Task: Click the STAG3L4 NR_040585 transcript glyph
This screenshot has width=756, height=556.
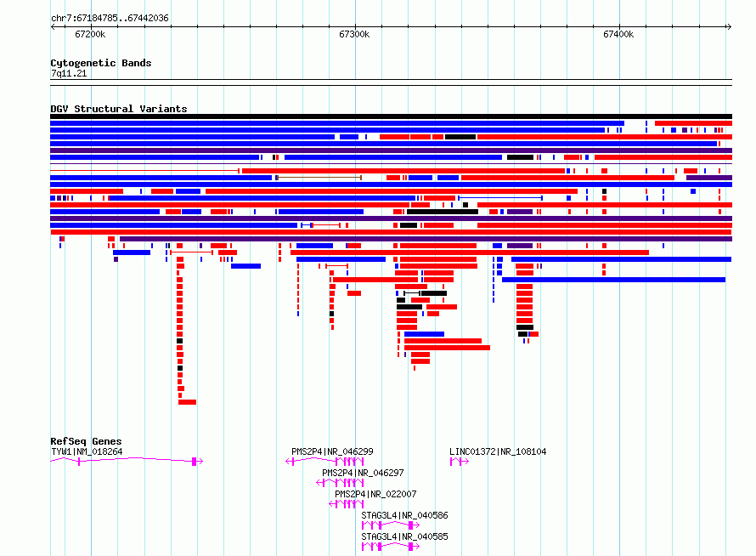Action: pyautogui.click(x=391, y=547)
